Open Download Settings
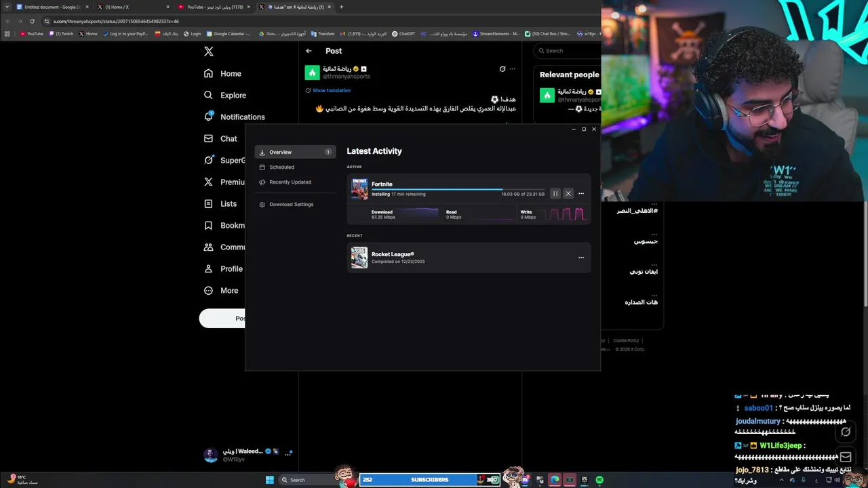The height and width of the screenshot is (488, 868). (295, 204)
